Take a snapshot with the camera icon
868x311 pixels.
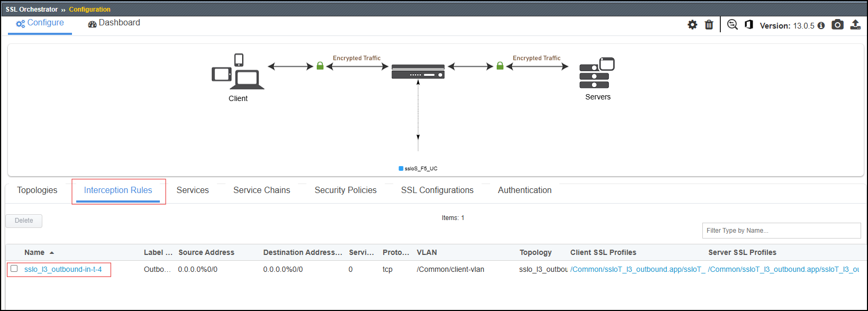pos(837,25)
